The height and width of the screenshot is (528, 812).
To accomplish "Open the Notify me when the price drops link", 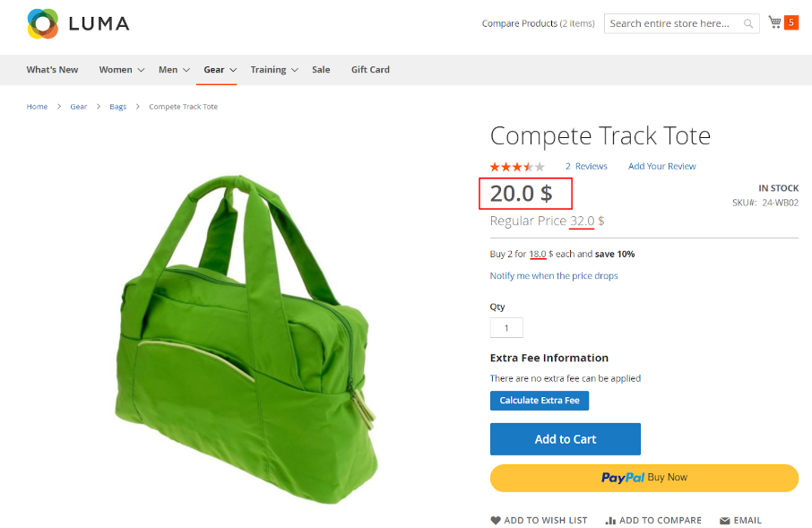I will coord(554,276).
